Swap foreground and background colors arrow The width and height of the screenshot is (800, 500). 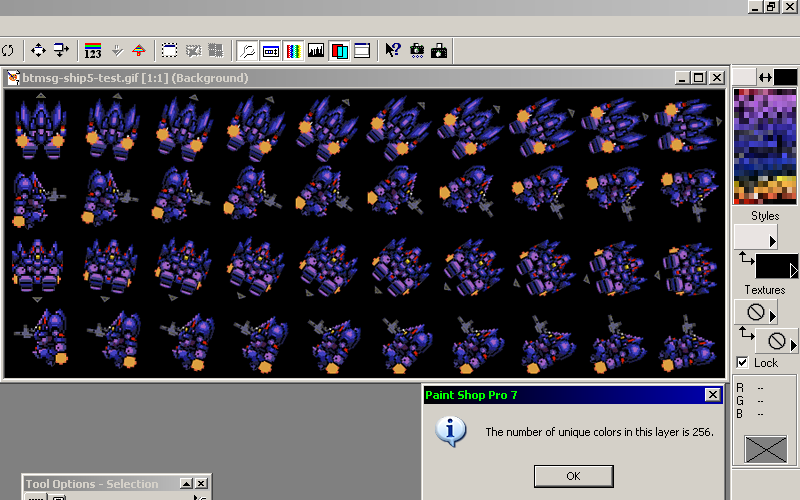point(765,77)
